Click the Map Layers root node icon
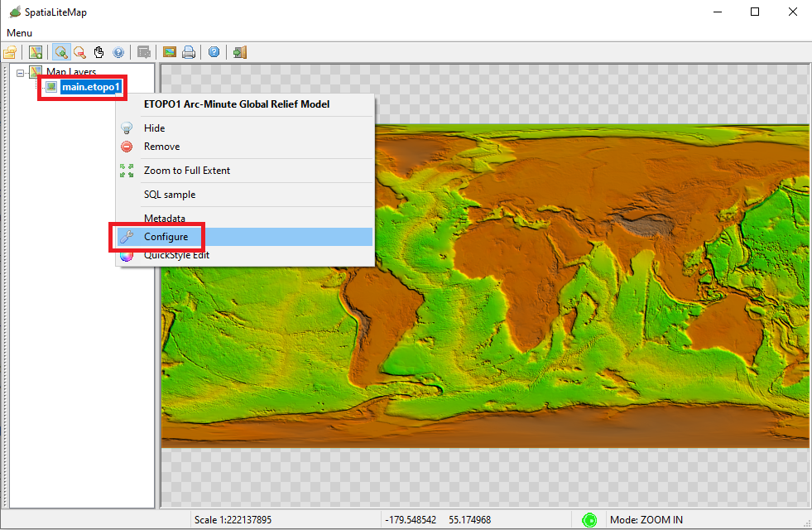Viewport: 812px width, 530px height. click(x=36, y=72)
